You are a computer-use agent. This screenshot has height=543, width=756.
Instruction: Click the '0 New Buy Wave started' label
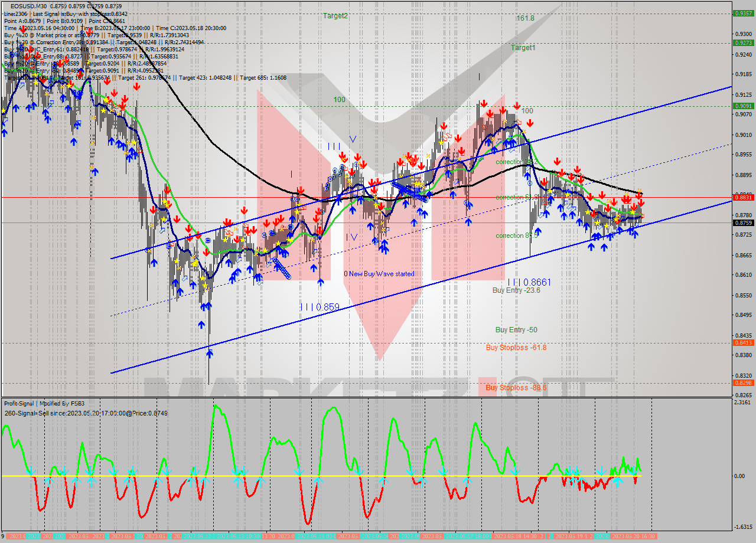pyautogui.click(x=379, y=274)
